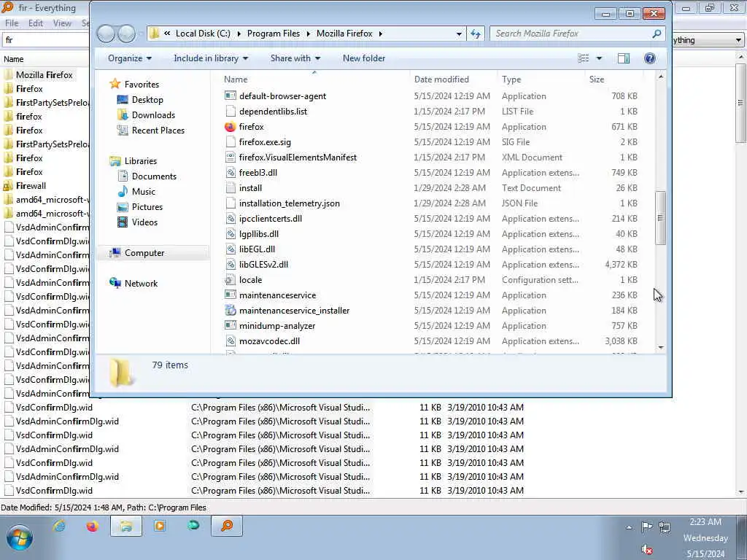Sort by Date modified column header
The height and width of the screenshot is (560, 747).
pyautogui.click(x=441, y=79)
